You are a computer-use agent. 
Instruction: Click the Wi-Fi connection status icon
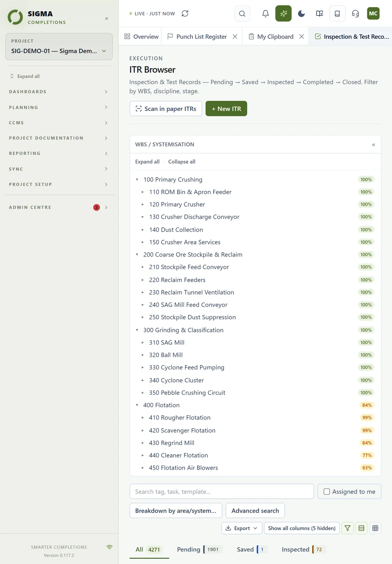(109, 547)
